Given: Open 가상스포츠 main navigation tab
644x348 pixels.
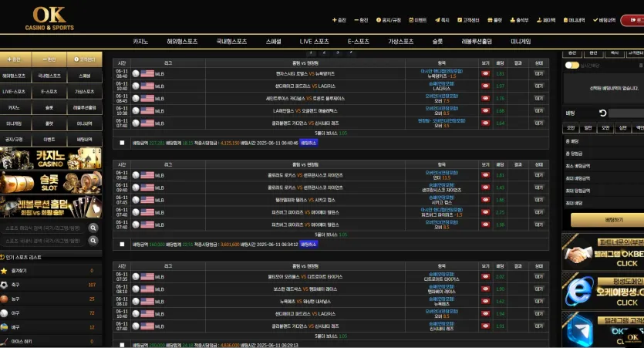Looking at the screenshot, I should (x=400, y=42).
